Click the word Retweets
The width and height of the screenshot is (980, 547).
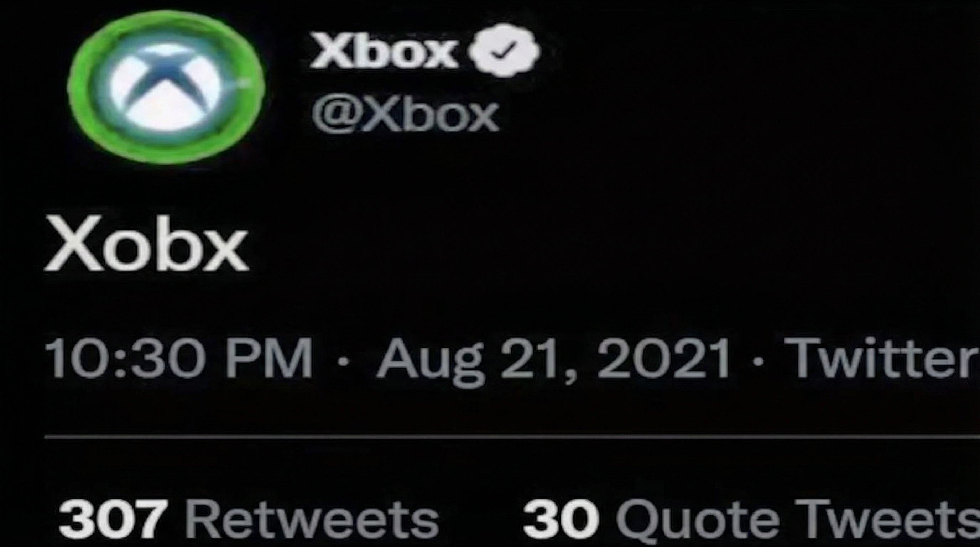(x=312, y=519)
